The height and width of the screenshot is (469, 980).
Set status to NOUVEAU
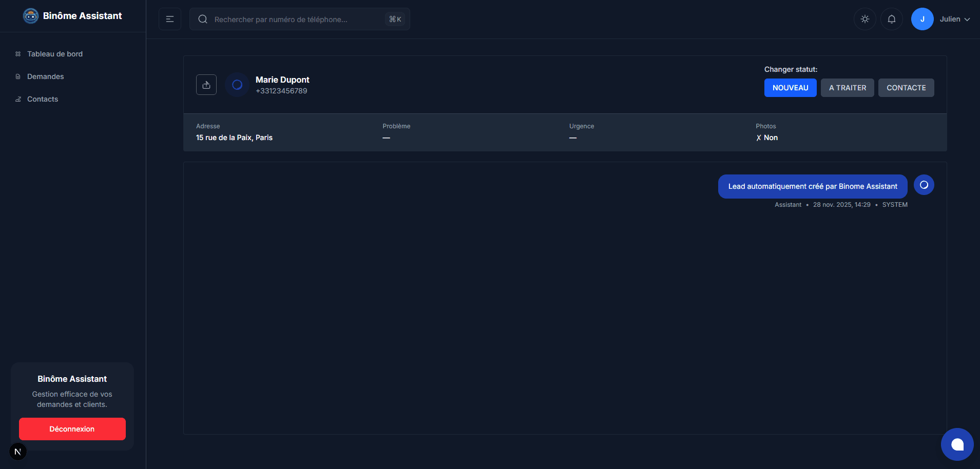[x=790, y=88]
